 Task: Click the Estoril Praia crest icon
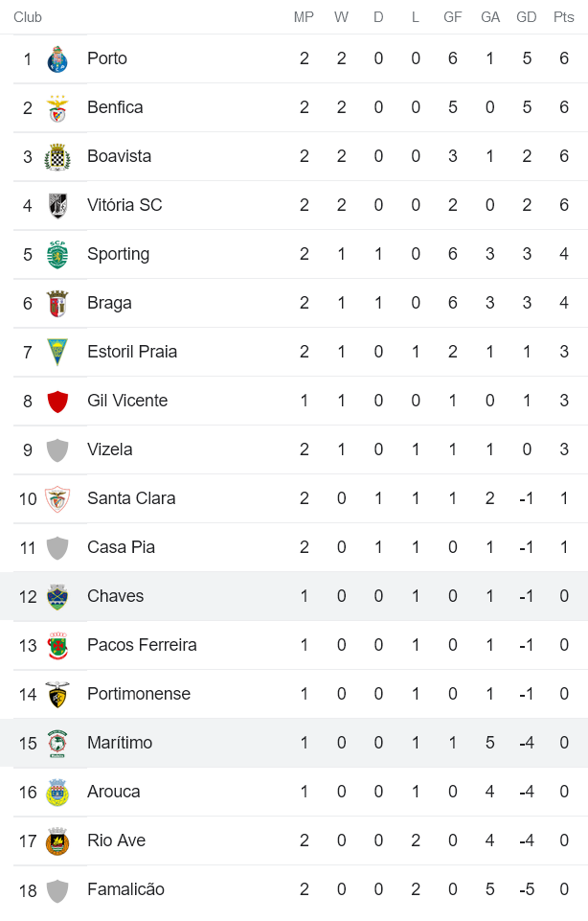click(57, 352)
